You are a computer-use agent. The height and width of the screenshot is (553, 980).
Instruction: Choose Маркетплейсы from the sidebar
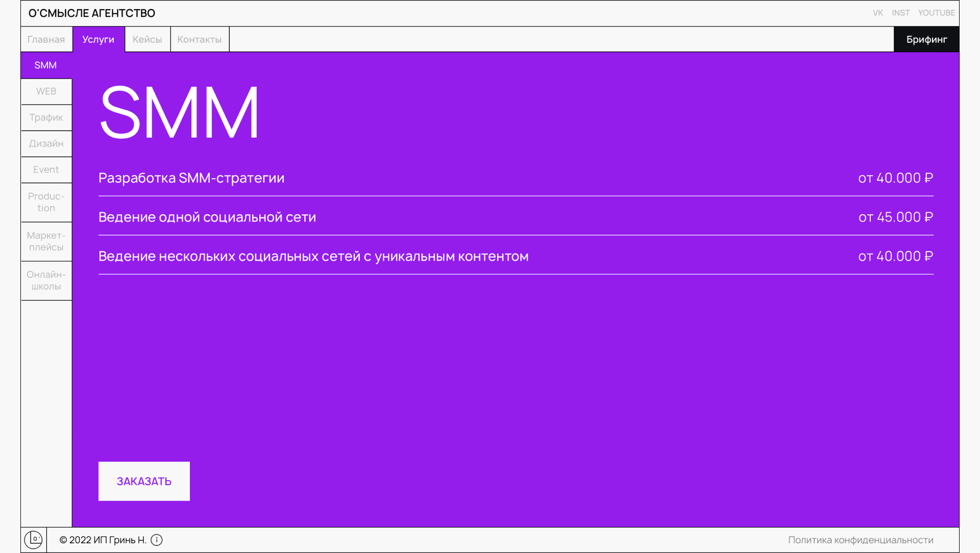tap(46, 241)
